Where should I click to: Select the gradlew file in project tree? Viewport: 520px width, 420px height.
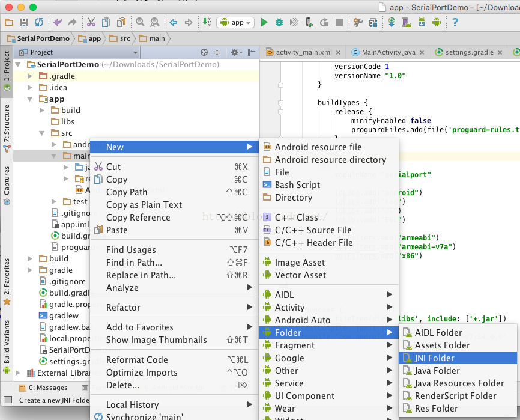64,315
